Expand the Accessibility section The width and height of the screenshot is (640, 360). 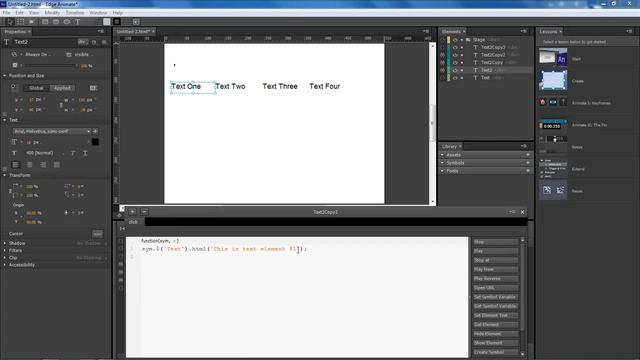tap(4, 265)
